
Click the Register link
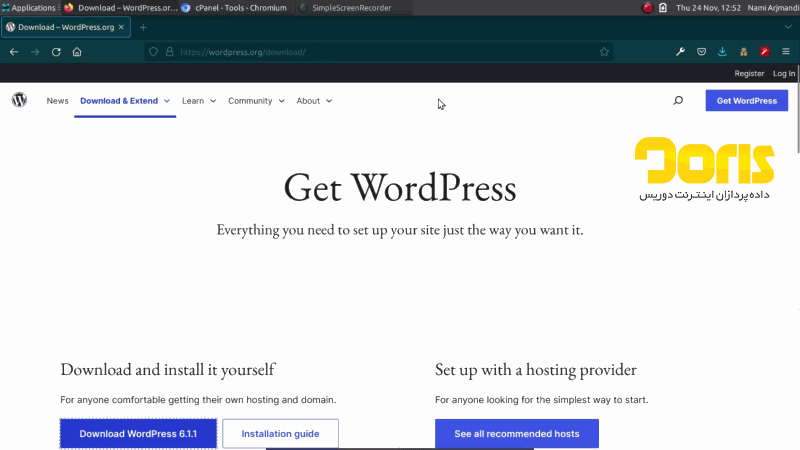coord(749,73)
